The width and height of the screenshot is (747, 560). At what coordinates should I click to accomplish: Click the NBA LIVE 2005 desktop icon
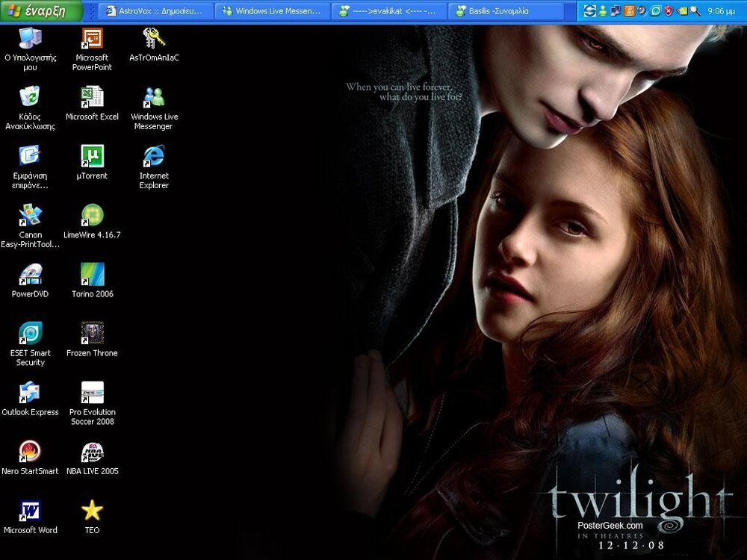coord(92,452)
